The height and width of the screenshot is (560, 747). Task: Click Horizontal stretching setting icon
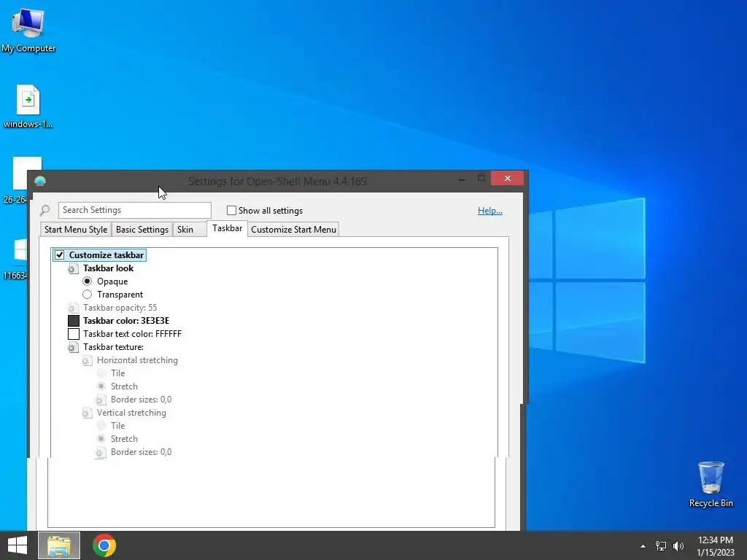[x=87, y=360]
